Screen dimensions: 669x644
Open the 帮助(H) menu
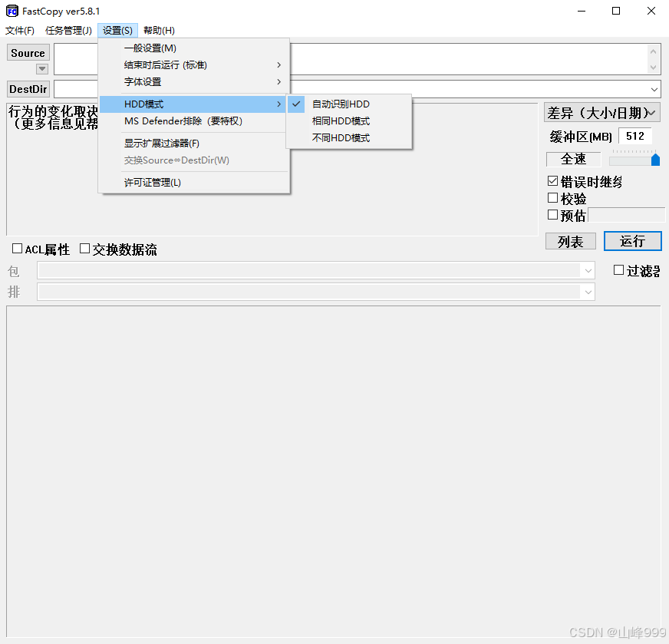(x=159, y=30)
